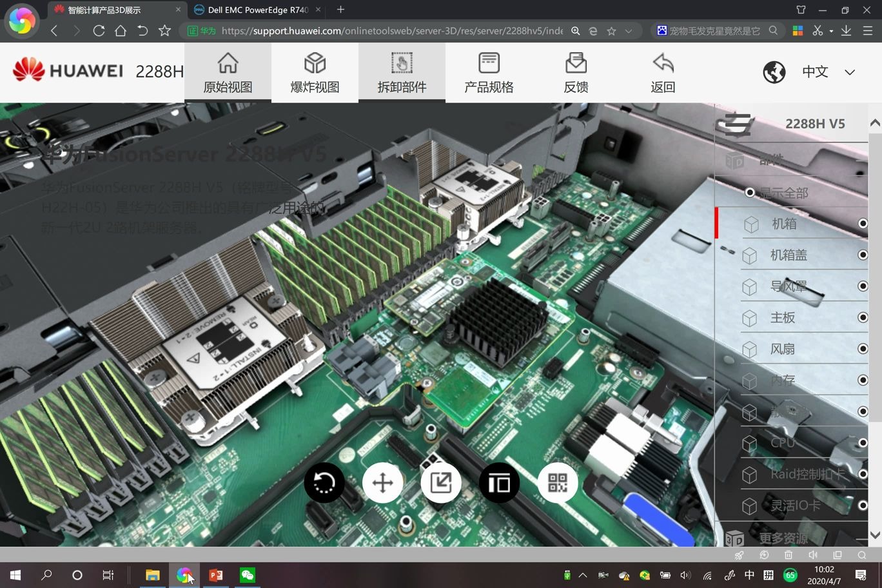
Task: Toggle visibility of 主板 part
Action: (x=863, y=317)
